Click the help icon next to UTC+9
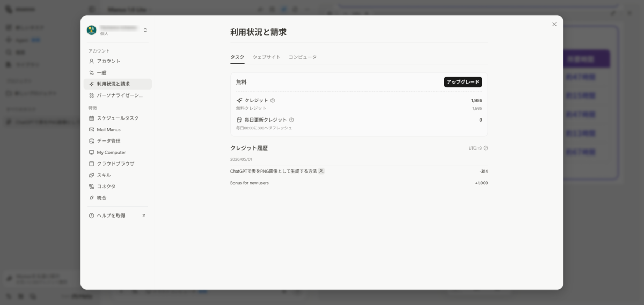 pyautogui.click(x=486, y=148)
